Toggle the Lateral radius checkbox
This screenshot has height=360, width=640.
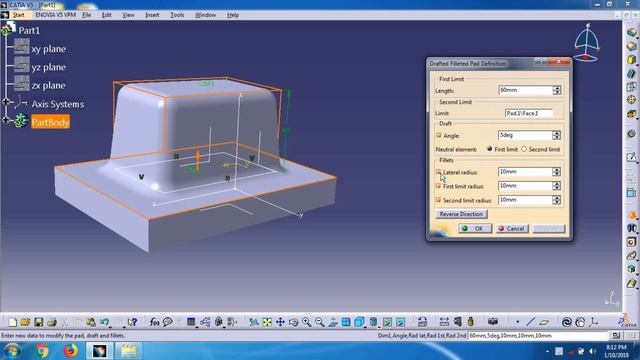439,172
